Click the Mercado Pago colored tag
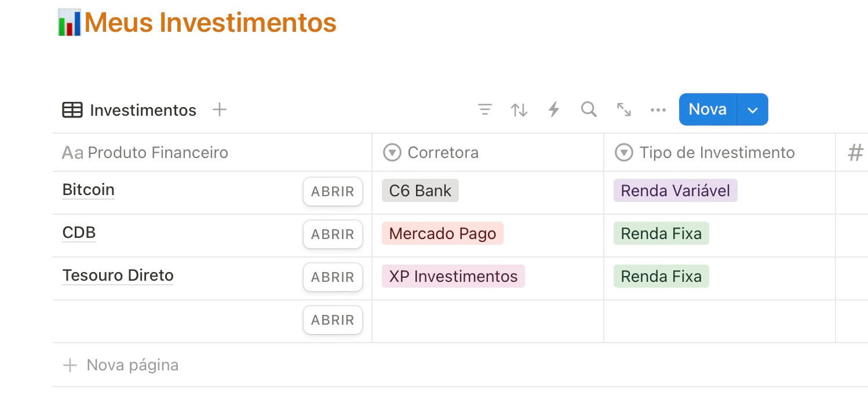Screen dimensions: 868x393 pos(443,234)
